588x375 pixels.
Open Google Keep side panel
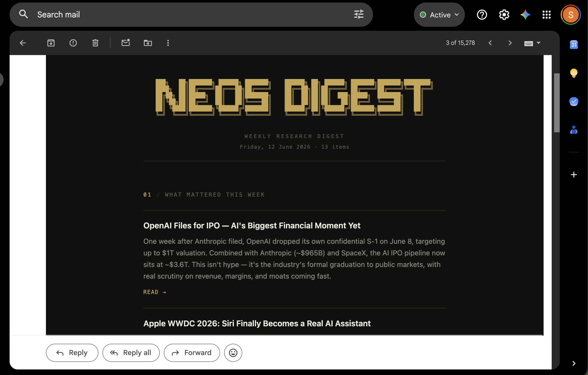pyautogui.click(x=574, y=73)
